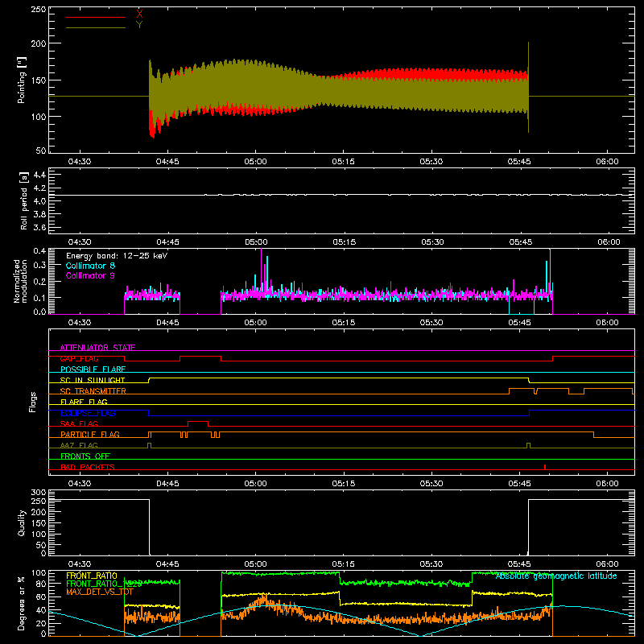Click the SC_IN_SUNLIGHT flag label
This screenshot has width=644, height=644.
point(93,380)
